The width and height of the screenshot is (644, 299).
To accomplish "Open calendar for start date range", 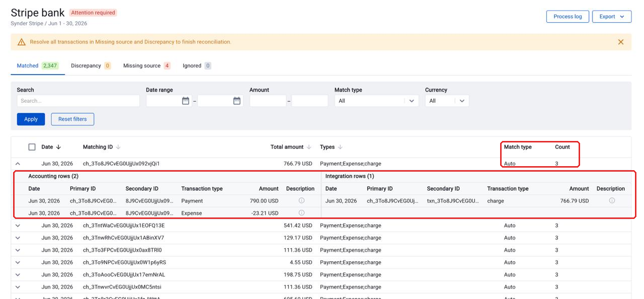I will coord(186,101).
